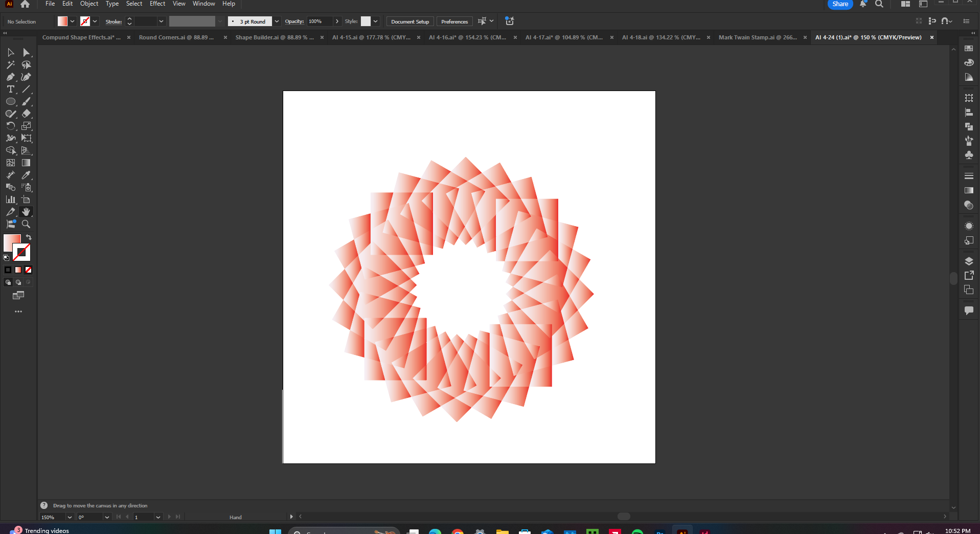Swap fill and stroke colors
Screen dimensions: 980x534
[x=29, y=237]
